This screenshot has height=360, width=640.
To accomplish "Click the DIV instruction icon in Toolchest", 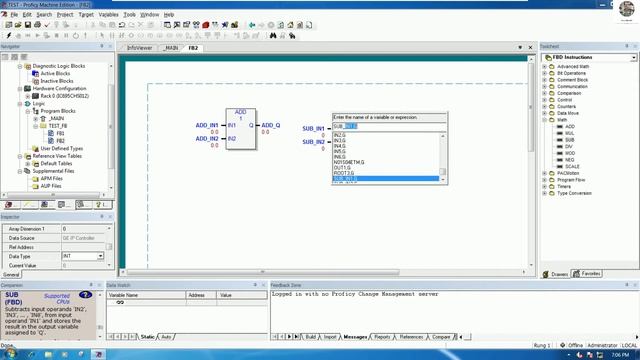I will (x=560, y=146).
